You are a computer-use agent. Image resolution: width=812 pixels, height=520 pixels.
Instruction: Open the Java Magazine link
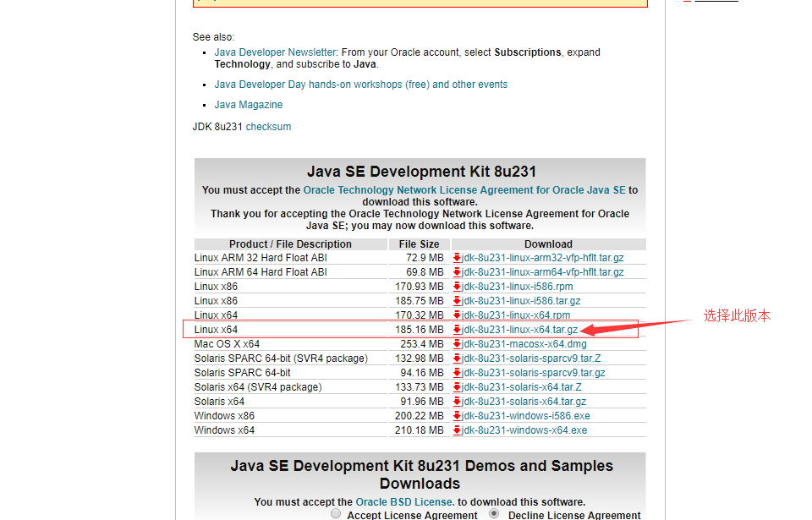coord(248,104)
